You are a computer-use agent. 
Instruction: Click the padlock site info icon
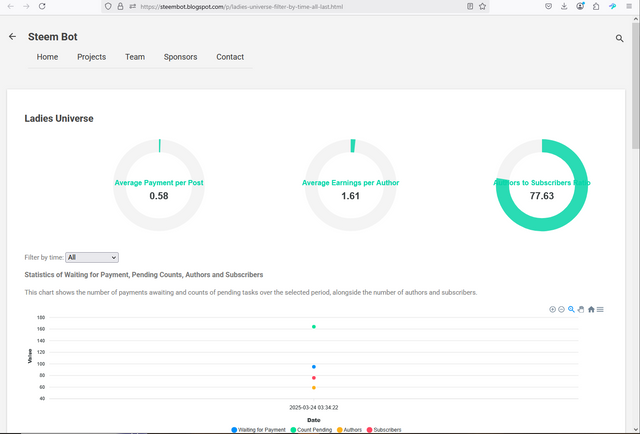120,7
